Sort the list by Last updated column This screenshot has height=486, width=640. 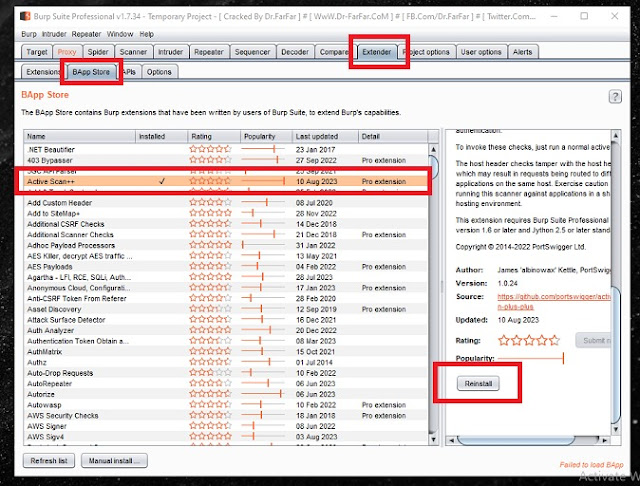[325, 136]
